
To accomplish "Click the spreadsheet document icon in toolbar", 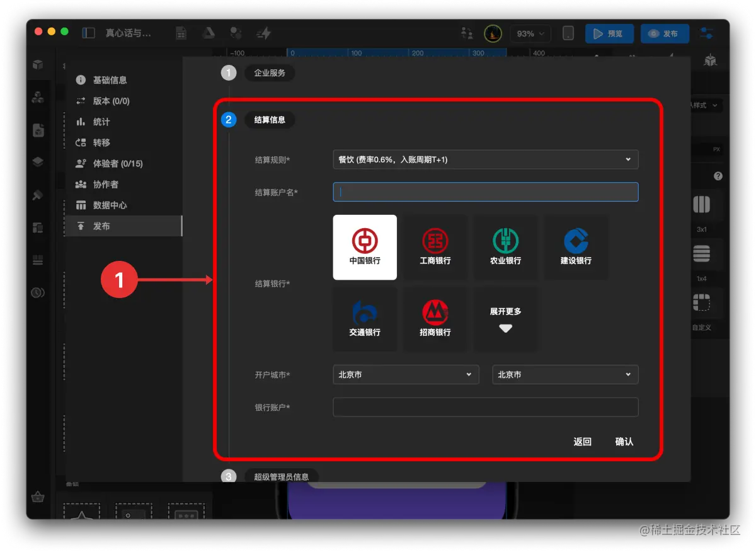I will coord(181,33).
